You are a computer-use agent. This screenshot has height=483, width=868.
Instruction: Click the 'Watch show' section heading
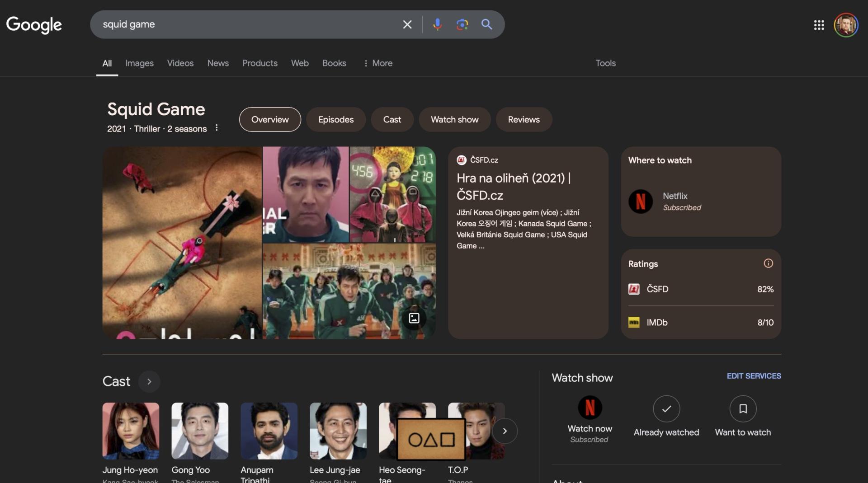point(582,378)
